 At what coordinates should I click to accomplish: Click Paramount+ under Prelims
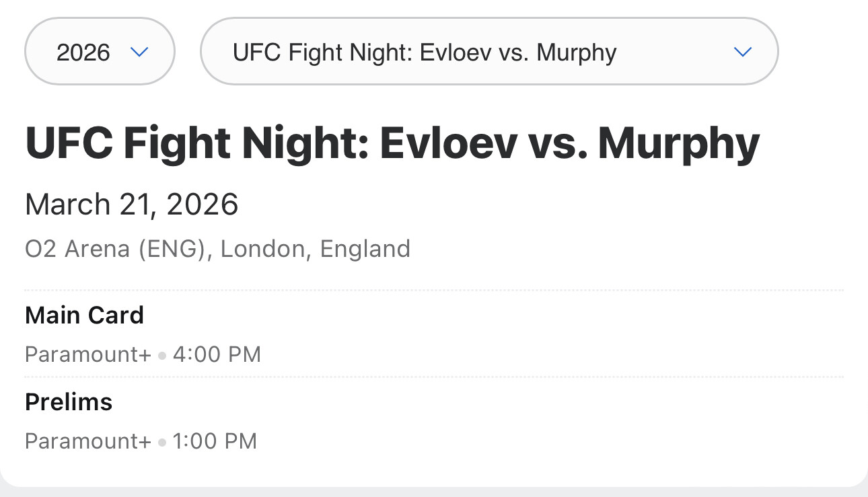88,441
